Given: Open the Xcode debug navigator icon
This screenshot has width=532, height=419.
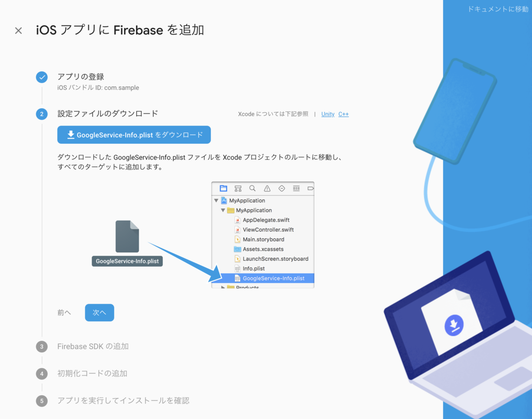Looking at the screenshot, I should pos(296,188).
